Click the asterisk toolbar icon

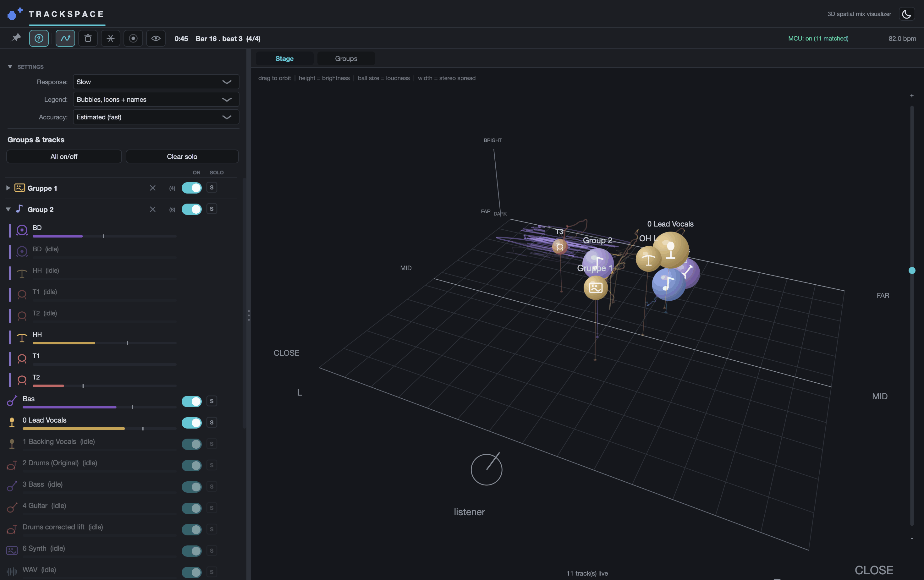pos(111,38)
